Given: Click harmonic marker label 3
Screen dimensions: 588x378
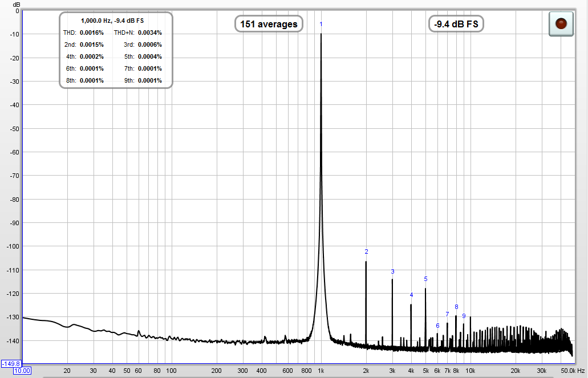Looking at the screenshot, I should (x=392, y=271).
